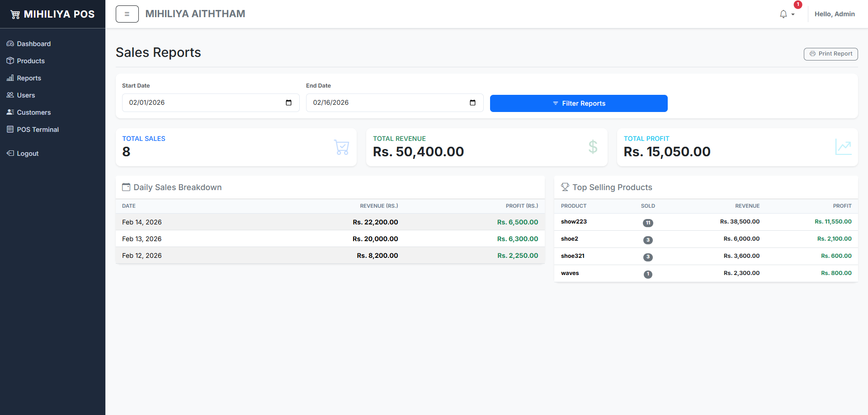Viewport: 868px width, 415px height.
Task: Click profit Rs. 2,100.00 for shoe2
Action: tap(835, 239)
